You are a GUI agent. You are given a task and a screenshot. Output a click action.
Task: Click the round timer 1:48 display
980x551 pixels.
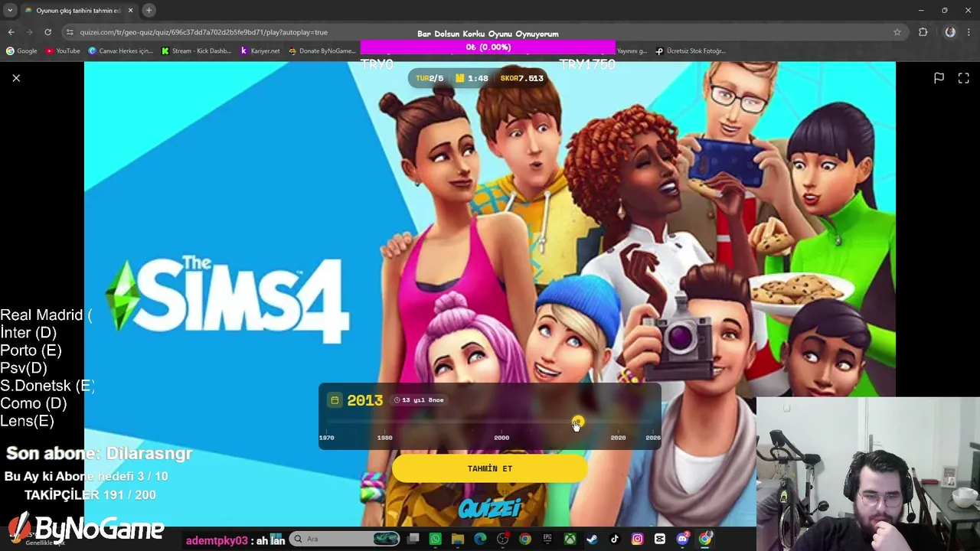click(x=472, y=78)
